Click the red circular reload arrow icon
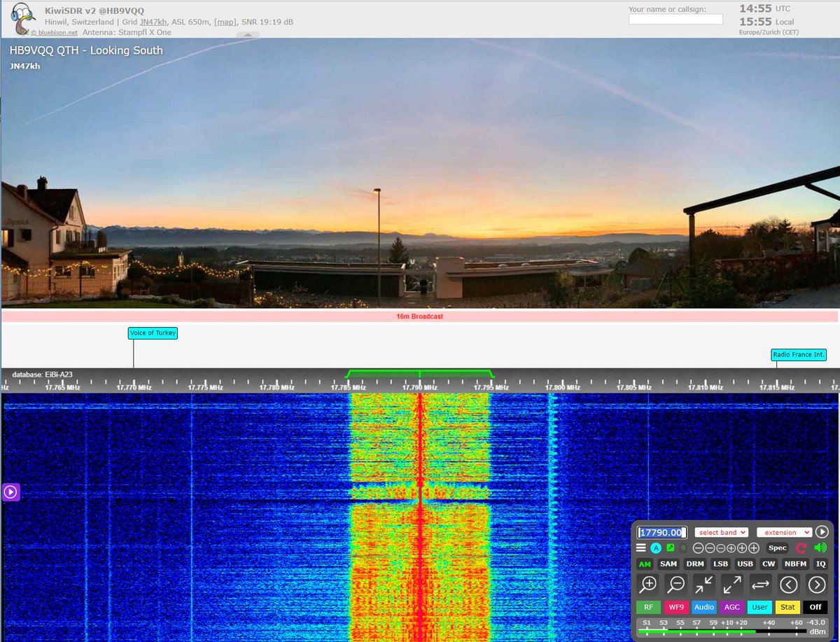Screen dimensions: 840x642 point(801,548)
